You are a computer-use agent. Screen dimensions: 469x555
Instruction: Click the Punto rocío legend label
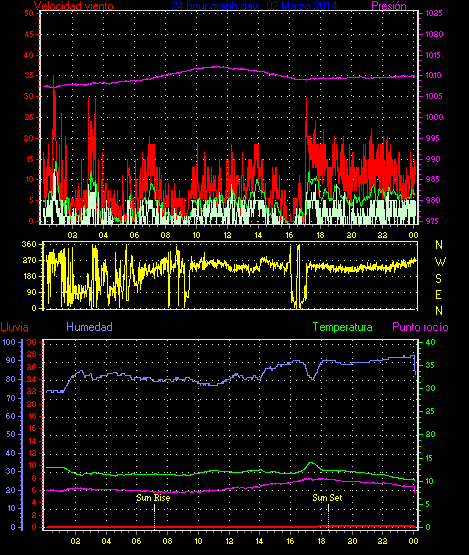tap(420, 327)
